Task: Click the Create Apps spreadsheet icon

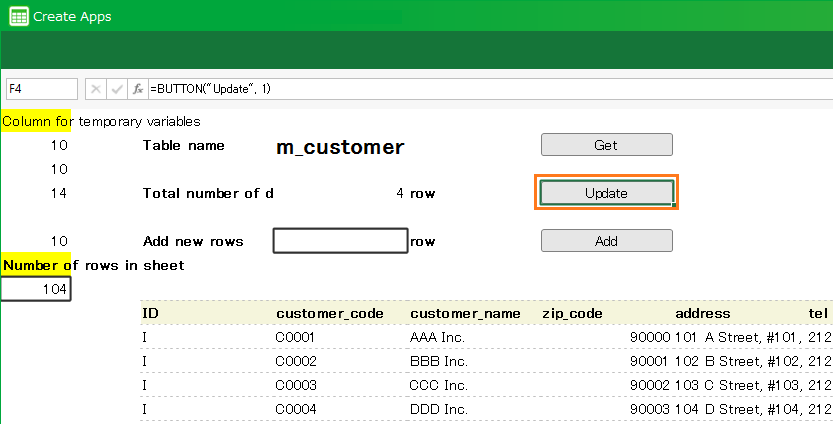Action: [x=18, y=16]
